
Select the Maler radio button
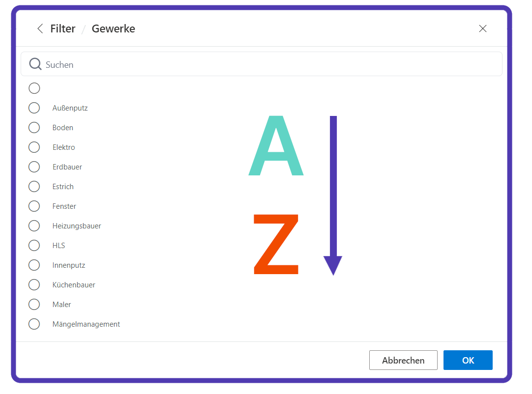tap(34, 305)
